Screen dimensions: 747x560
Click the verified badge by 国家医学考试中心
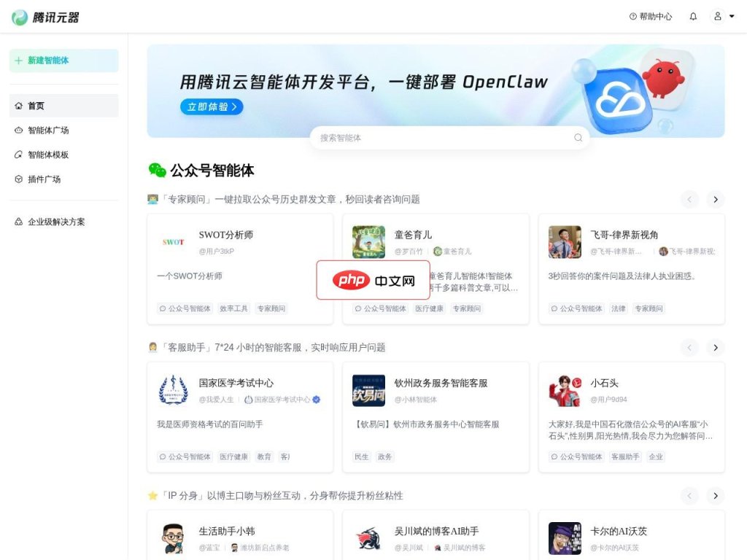(x=317, y=399)
